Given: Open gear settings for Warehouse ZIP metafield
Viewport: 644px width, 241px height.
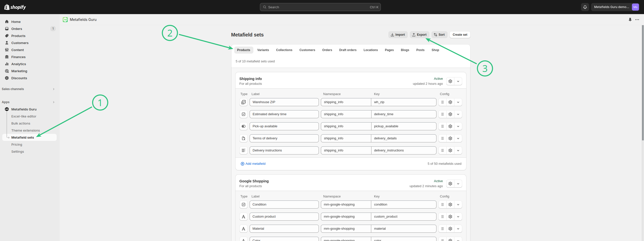Looking at the screenshot, I should [450, 102].
